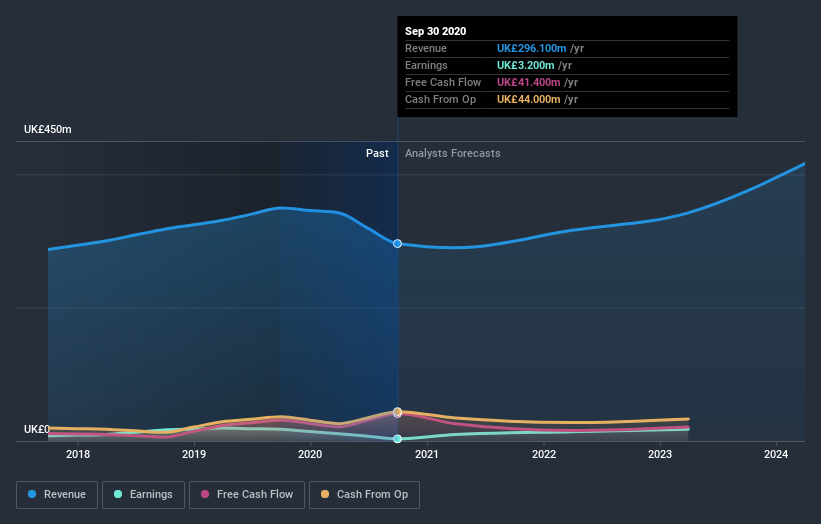Image resolution: width=821 pixels, height=524 pixels.
Task: Click the Earnings data point marker near zero
Action: coord(397,439)
